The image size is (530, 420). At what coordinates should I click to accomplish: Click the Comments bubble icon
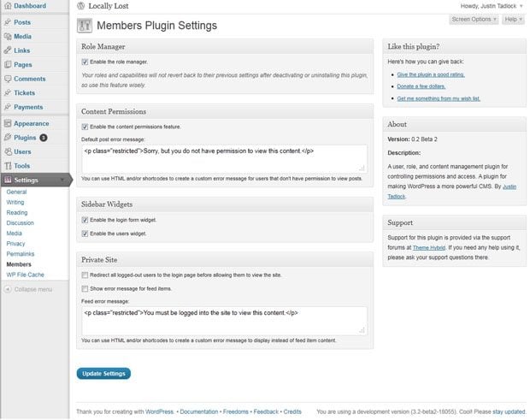(7, 79)
